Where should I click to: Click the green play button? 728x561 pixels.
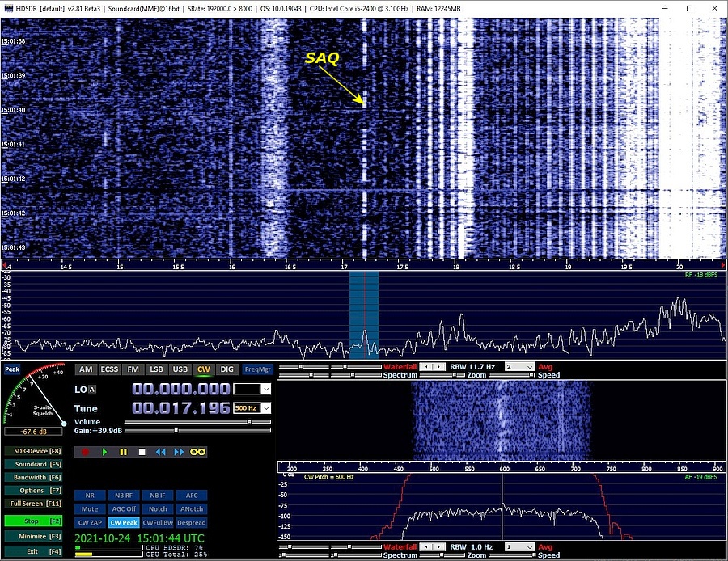point(104,452)
